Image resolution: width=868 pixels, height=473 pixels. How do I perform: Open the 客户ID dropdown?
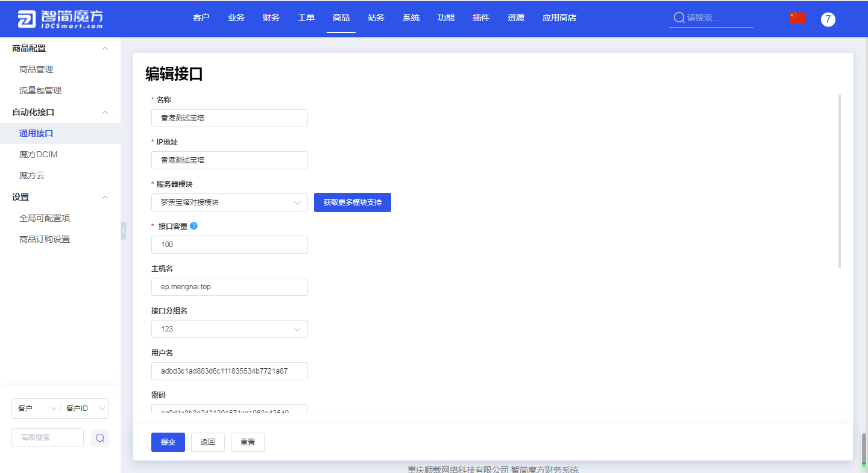point(85,409)
